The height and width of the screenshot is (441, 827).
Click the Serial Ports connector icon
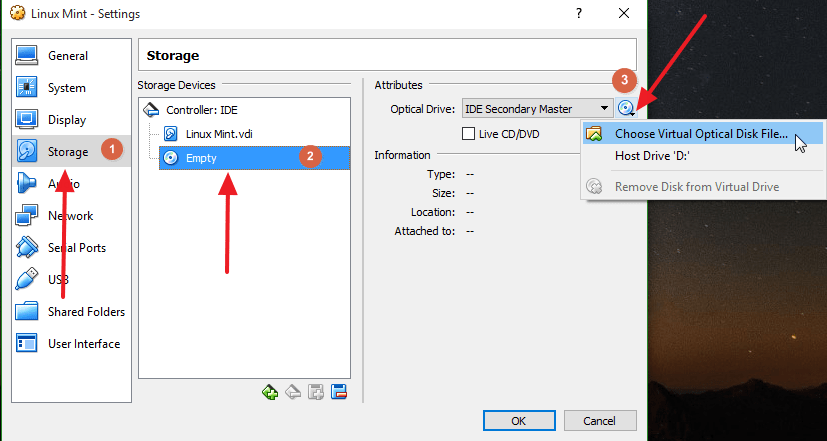26,248
